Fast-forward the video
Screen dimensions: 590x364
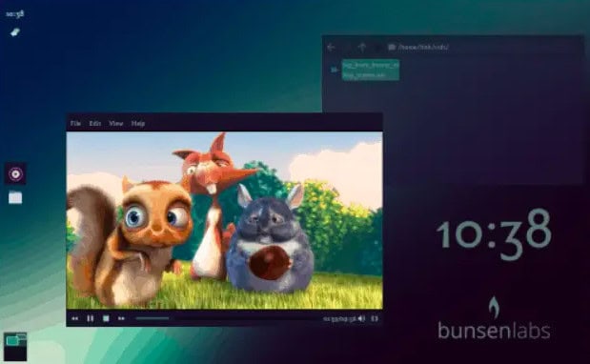point(121,318)
